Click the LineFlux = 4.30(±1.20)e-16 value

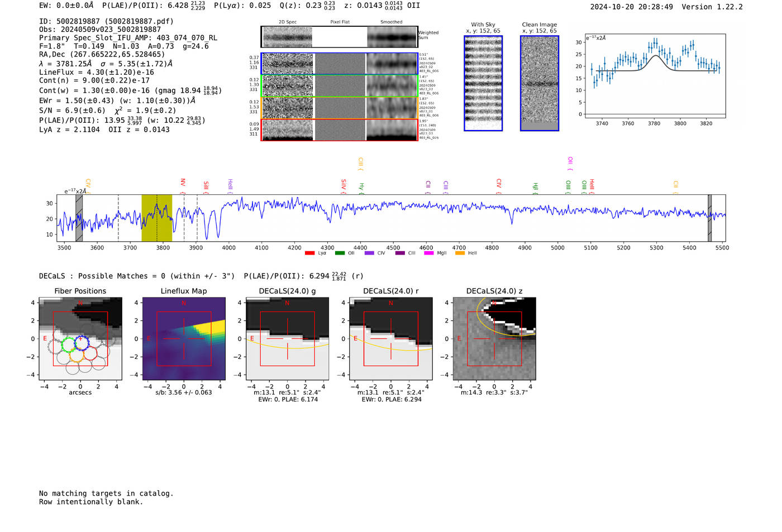(97, 72)
